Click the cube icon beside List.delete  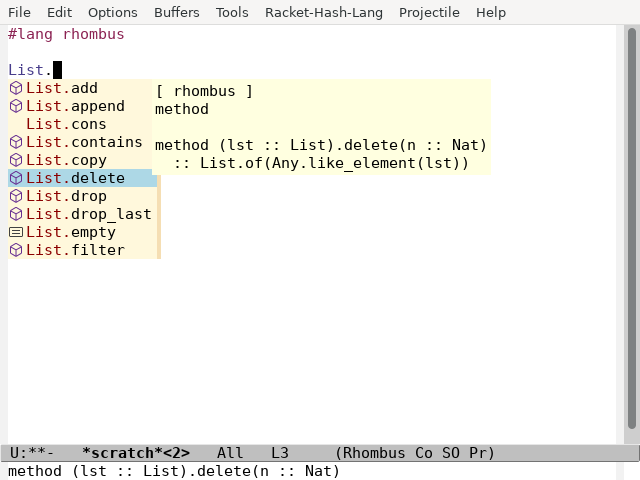point(16,178)
